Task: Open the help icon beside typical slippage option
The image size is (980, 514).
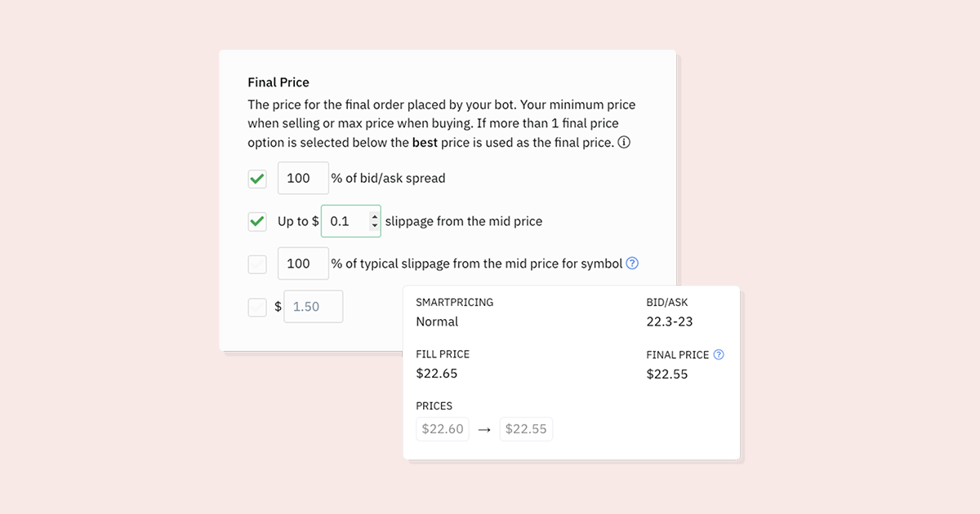Action: point(631,264)
